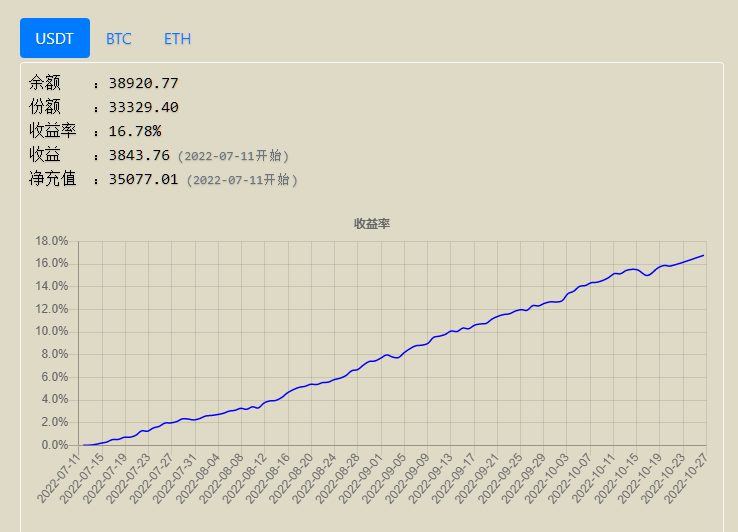Click the 2022-10-27 x-axis date label
738x532 pixels.
[x=686, y=478]
